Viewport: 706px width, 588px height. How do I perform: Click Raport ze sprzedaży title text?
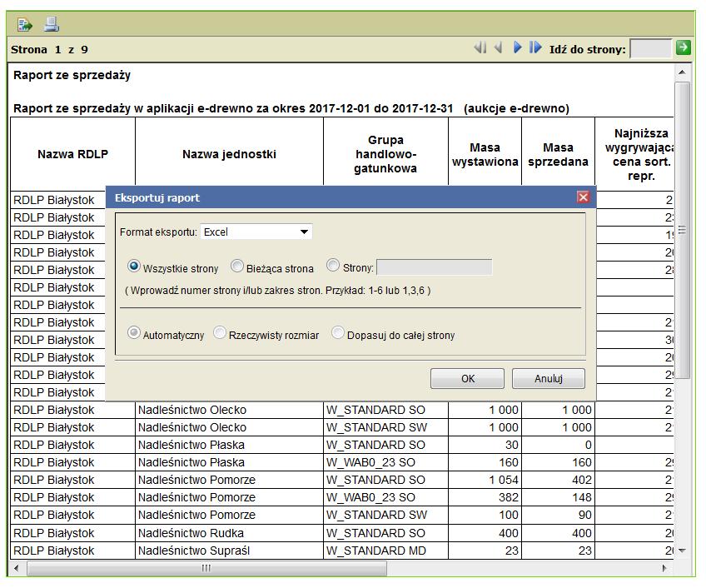pyautogui.click(x=72, y=75)
